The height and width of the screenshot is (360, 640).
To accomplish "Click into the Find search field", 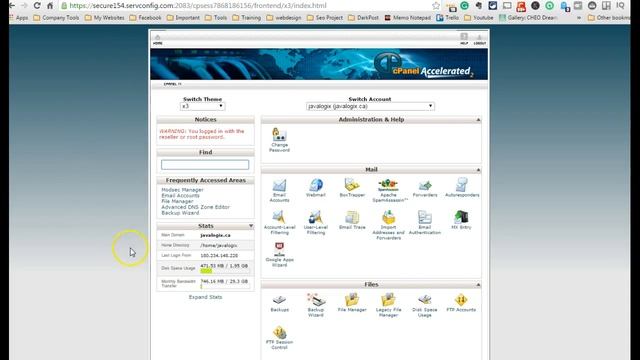I will click(205, 164).
